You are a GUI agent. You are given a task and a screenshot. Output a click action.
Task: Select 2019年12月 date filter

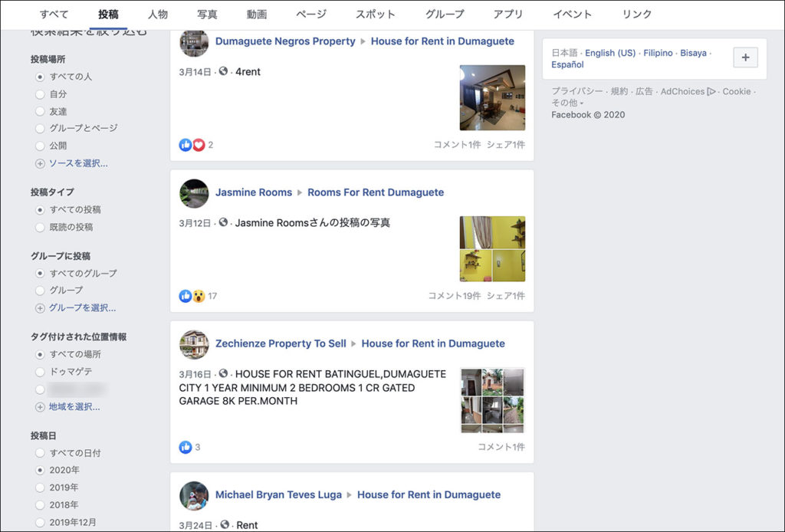click(x=40, y=523)
